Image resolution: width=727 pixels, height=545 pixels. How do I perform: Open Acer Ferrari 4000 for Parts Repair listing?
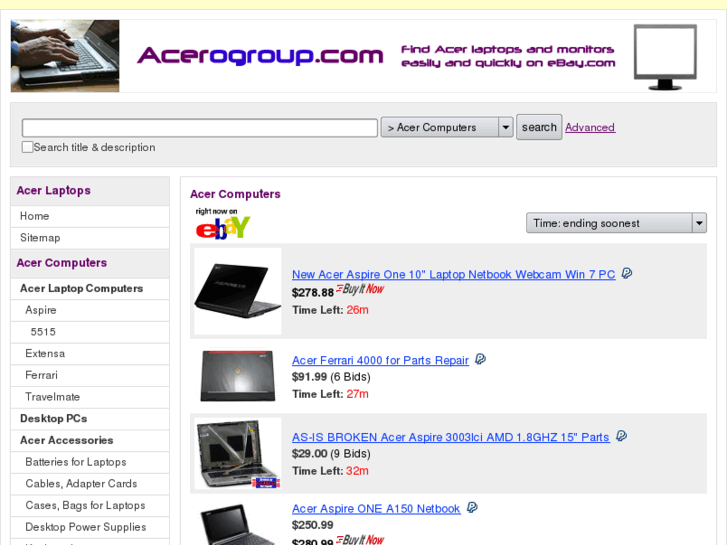pyautogui.click(x=380, y=360)
